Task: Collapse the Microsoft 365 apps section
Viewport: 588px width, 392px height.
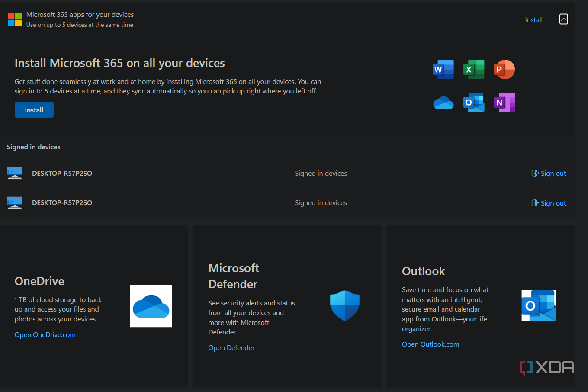Action: tap(564, 19)
